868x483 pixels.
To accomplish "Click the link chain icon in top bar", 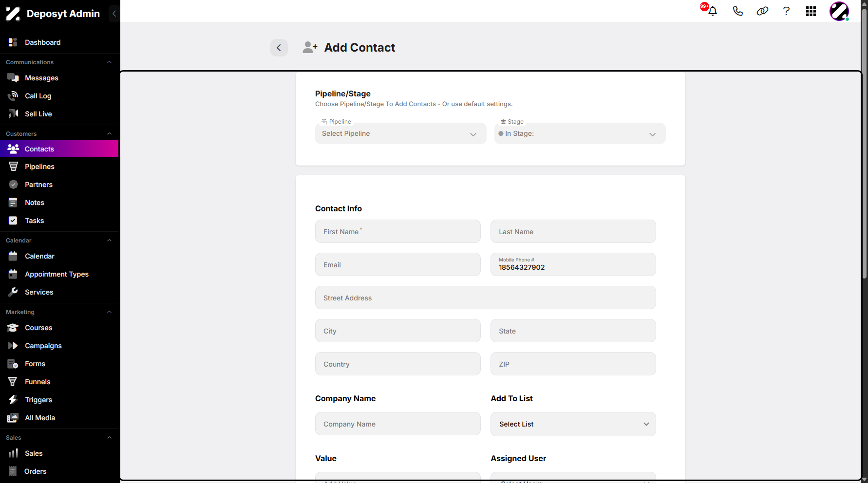I will click(x=762, y=11).
